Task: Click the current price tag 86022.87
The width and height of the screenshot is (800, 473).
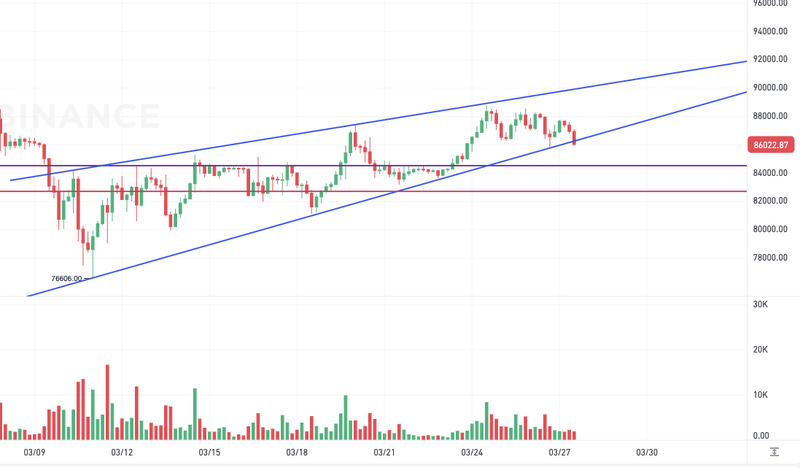Action: [x=772, y=145]
